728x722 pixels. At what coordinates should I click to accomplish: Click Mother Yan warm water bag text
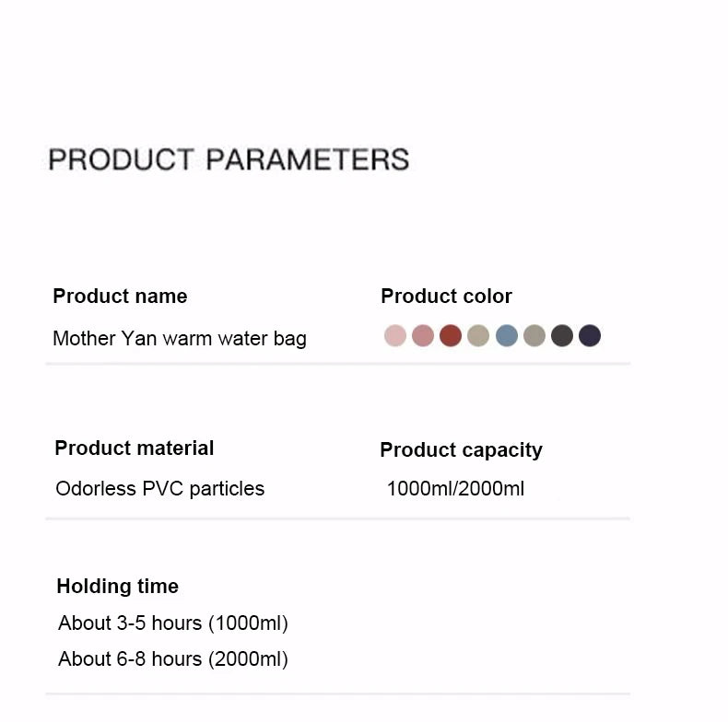click(180, 338)
